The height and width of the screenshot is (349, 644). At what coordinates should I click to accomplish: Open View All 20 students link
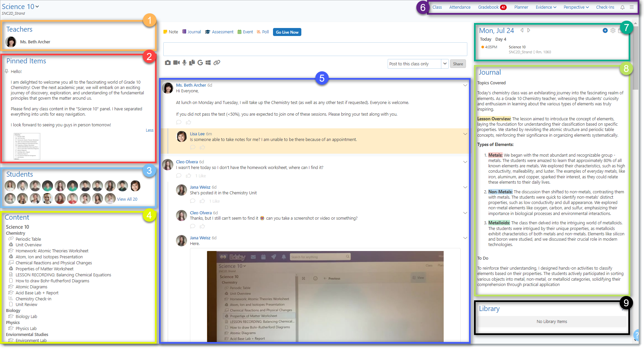pyautogui.click(x=127, y=199)
